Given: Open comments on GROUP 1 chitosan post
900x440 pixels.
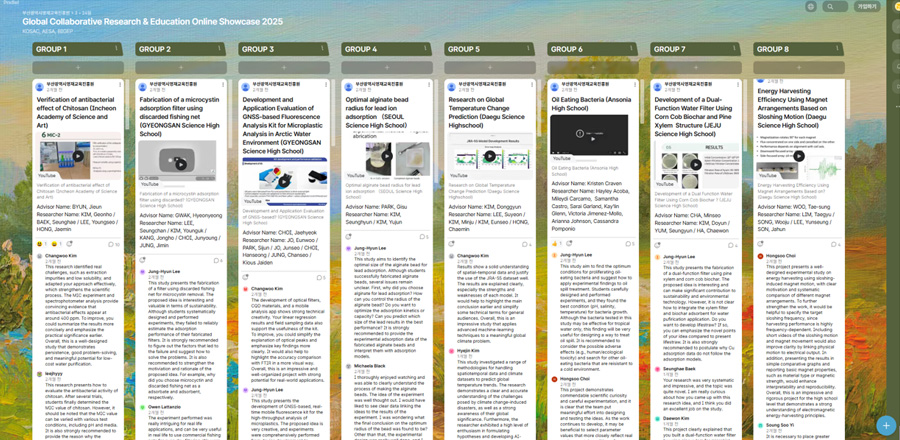Looking at the screenshot, I should [x=112, y=244].
